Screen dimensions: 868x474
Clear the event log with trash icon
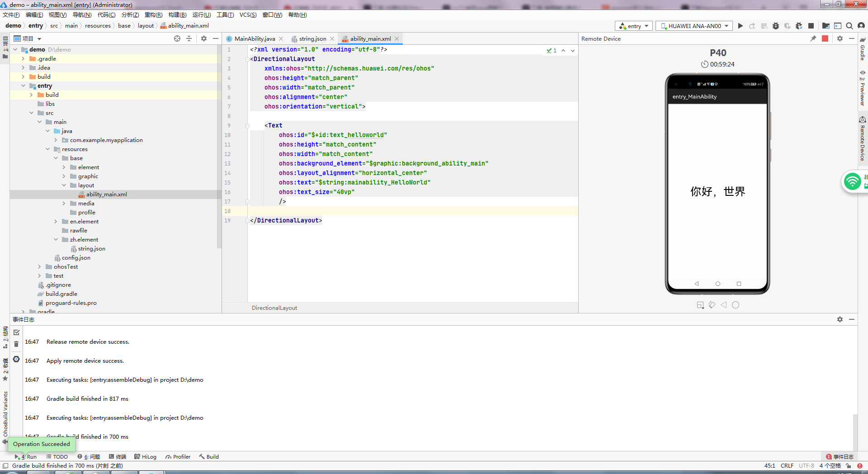pos(16,344)
